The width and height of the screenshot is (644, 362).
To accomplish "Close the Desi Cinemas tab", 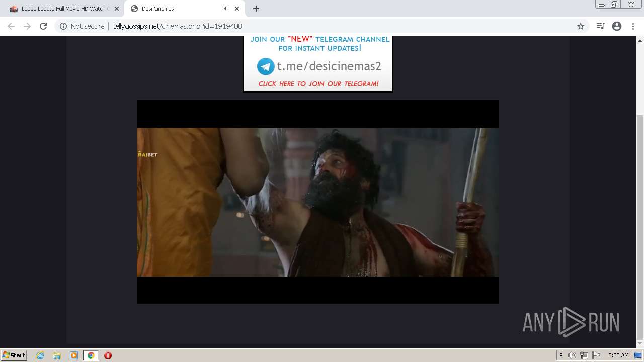I will click(237, 9).
